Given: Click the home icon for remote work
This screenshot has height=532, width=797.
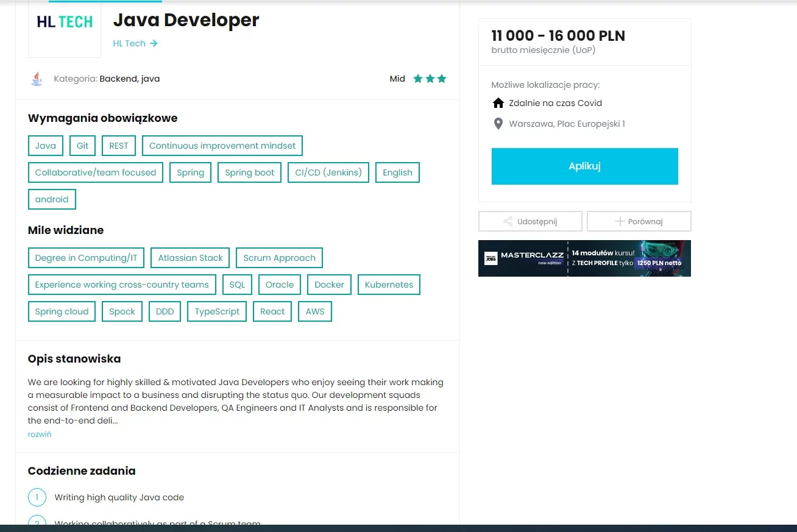Looking at the screenshot, I should click(x=498, y=103).
